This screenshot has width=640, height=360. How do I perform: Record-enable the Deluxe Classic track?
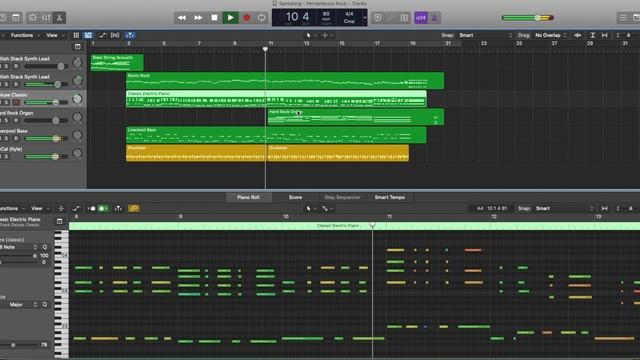pyautogui.click(x=16, y=102)
